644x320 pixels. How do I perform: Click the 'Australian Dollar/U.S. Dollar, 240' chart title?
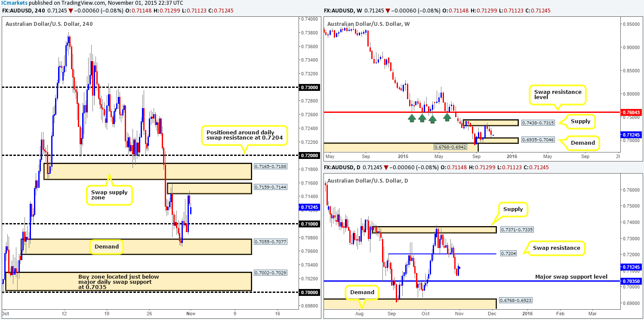click(x=49, y=24)
